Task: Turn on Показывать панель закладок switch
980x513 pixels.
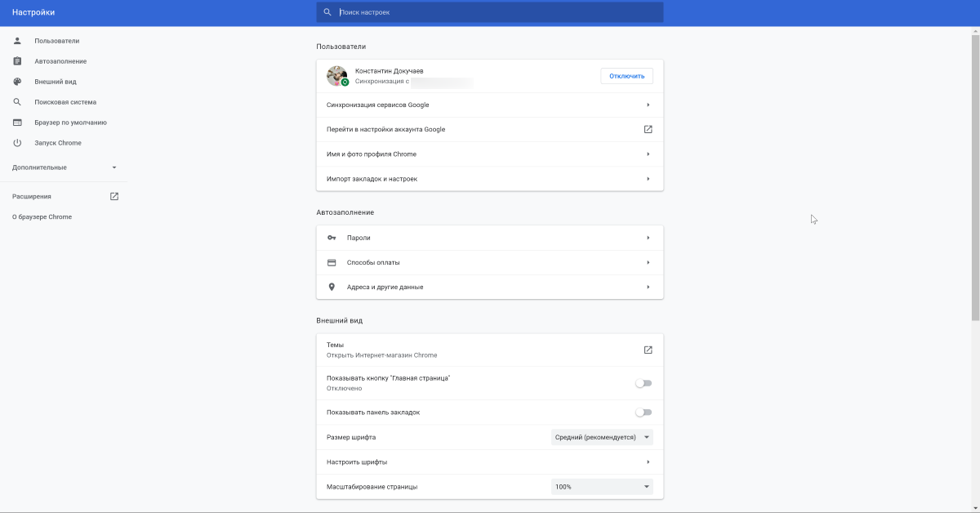Action: (x=644, y=413)
